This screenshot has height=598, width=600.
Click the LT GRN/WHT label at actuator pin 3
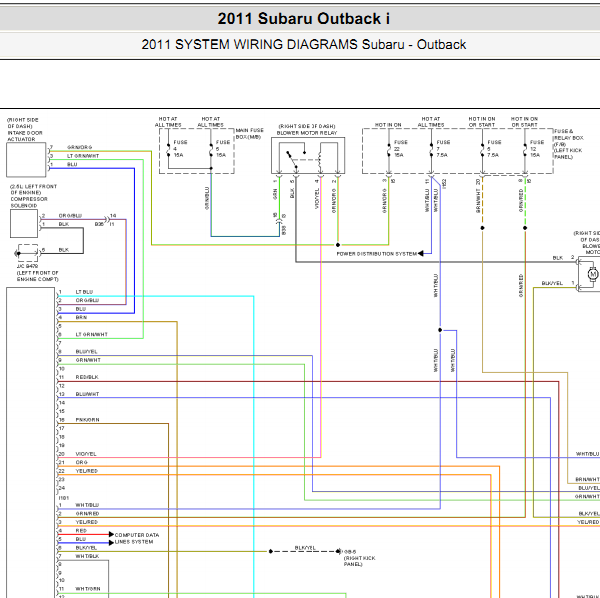[83, 156]
